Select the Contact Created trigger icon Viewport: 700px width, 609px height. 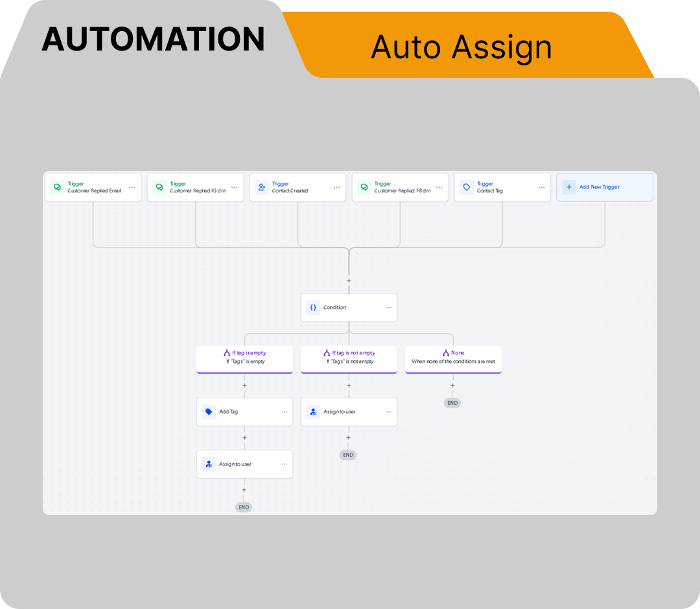(262, 187)
